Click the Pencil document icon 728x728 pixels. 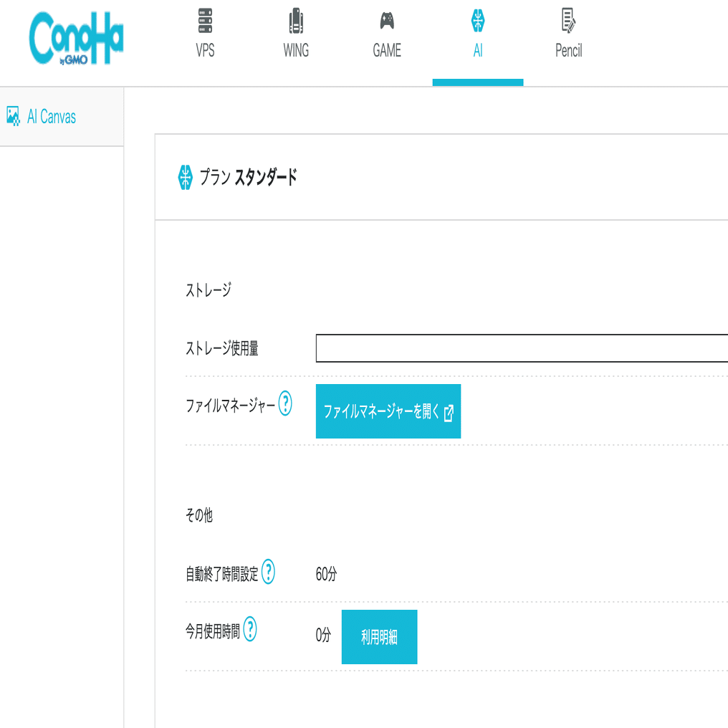pyautogui.click(x=569, y=21)
